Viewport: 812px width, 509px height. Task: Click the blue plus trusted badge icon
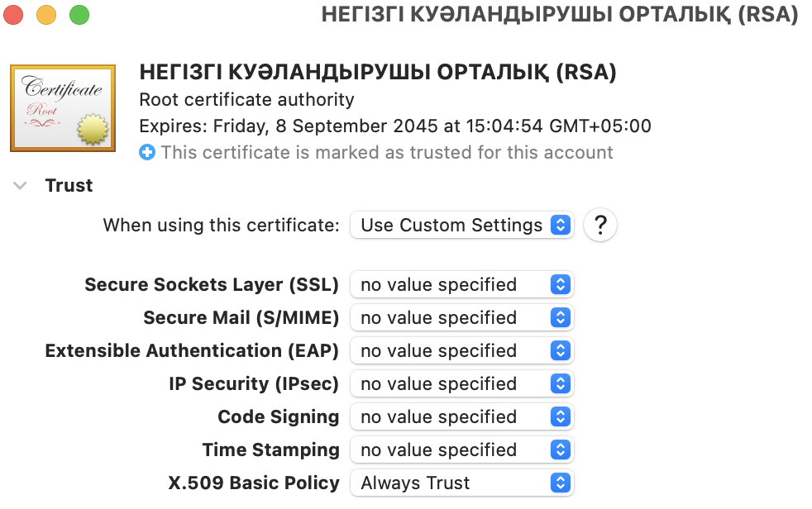147,152
